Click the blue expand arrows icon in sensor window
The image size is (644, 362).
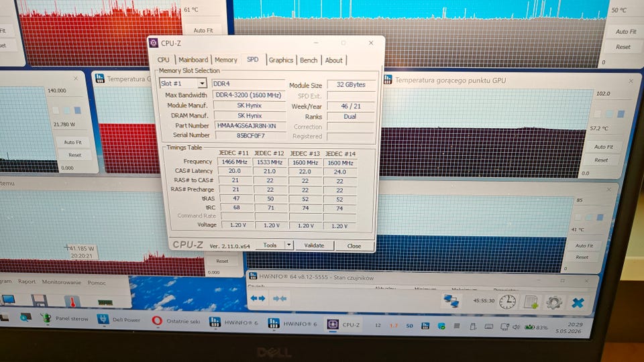pyautogui.click(x=258, y=298)
